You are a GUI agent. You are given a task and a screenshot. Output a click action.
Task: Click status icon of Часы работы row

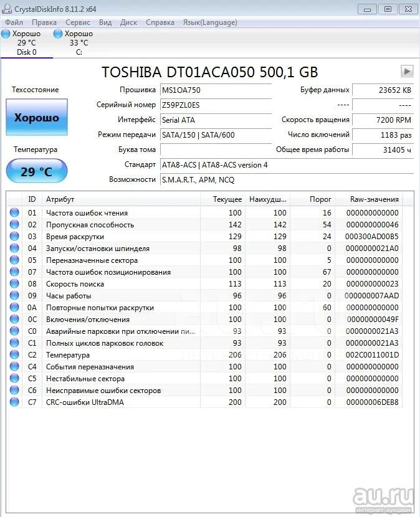[x=14, y=295]
